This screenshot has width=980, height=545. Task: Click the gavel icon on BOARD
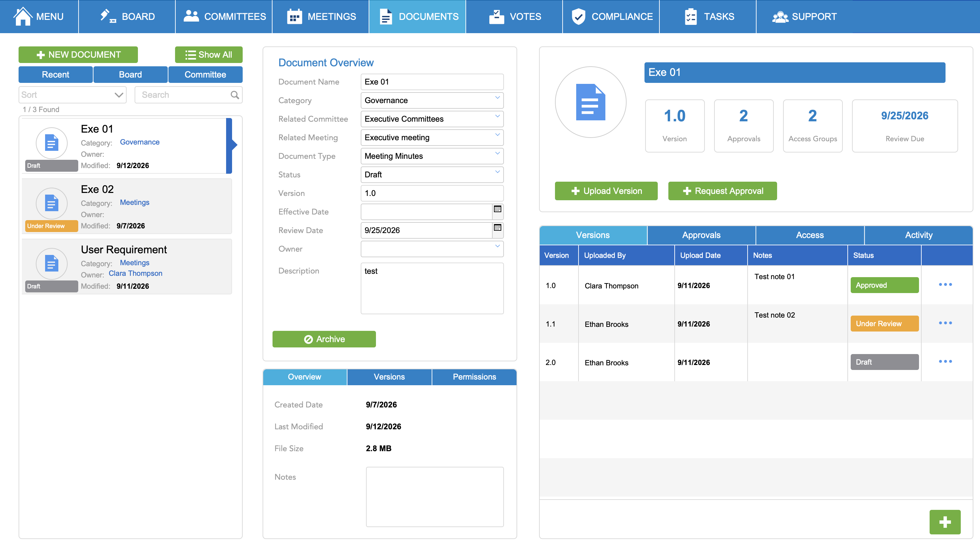click(x=108, y=16)
